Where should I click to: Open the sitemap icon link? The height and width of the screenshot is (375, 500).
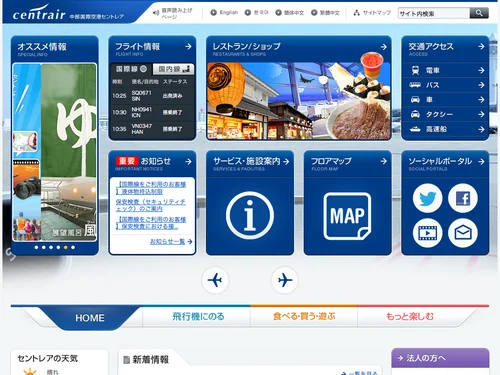(356, 13)
